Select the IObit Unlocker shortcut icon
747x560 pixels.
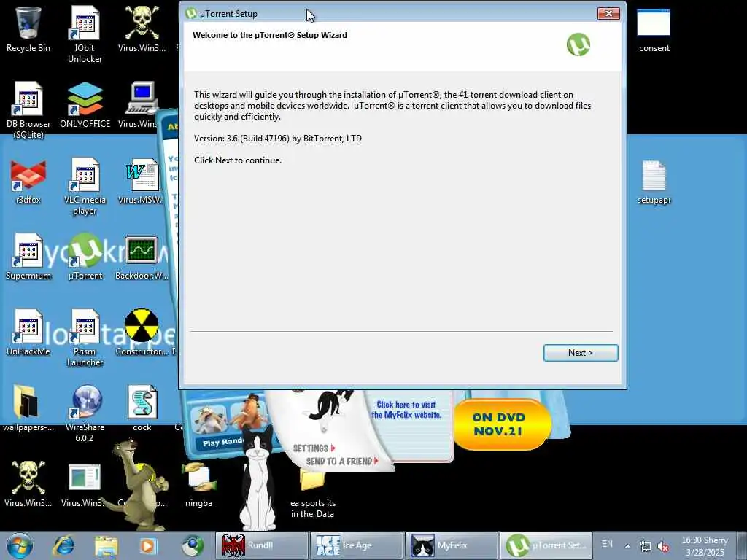85,34
